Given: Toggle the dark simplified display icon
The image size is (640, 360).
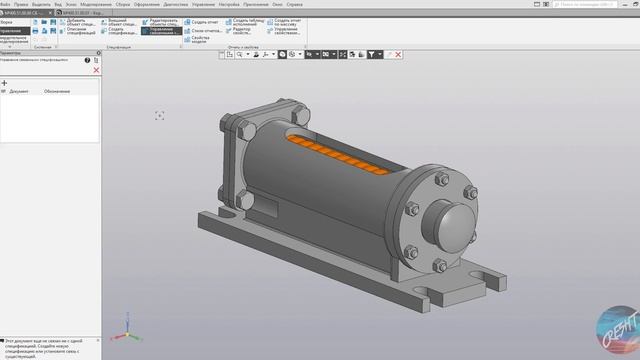Looking at the screenshot, I should tap(343, 55).
